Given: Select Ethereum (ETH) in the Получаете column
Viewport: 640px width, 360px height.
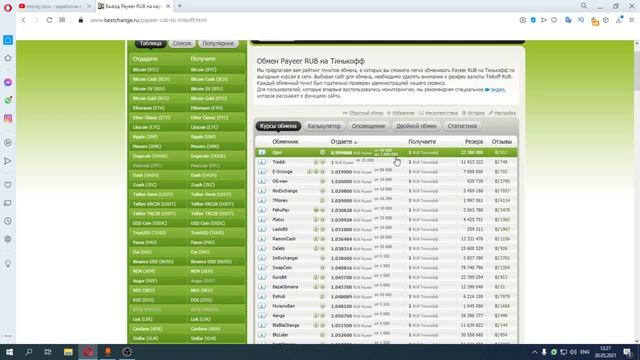Looking at the screenshot, I should [207, 108].
